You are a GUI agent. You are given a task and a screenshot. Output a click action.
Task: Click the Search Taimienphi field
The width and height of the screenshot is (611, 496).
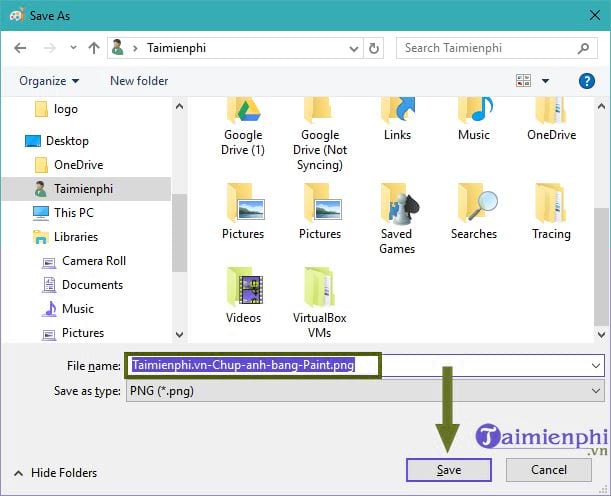point(496,48)
